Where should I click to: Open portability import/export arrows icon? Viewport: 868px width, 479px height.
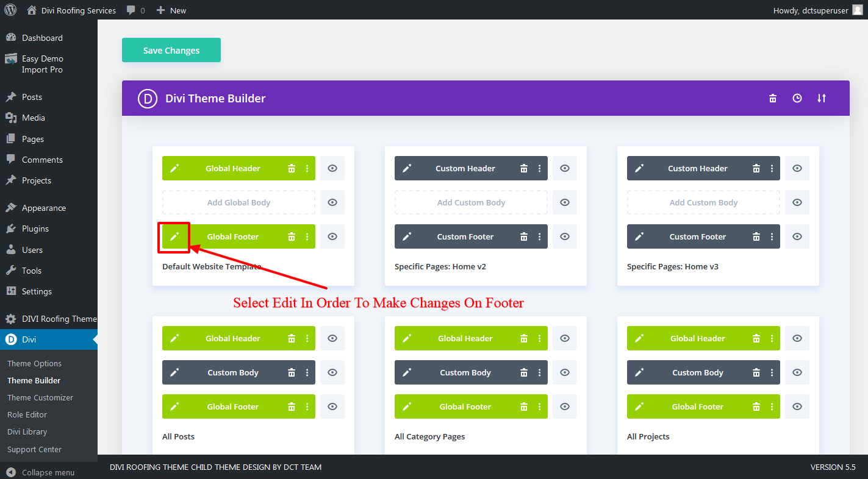pyautogui.click(x=822, y=98)
